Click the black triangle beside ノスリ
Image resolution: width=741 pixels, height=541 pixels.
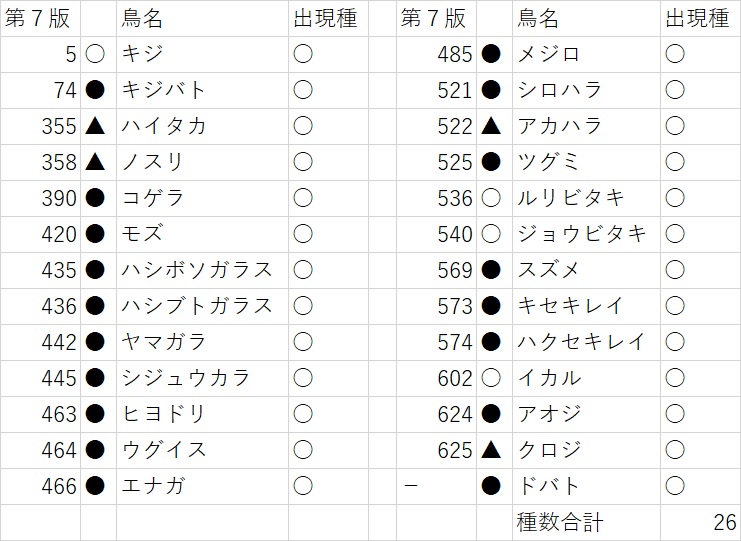point(95,162)
